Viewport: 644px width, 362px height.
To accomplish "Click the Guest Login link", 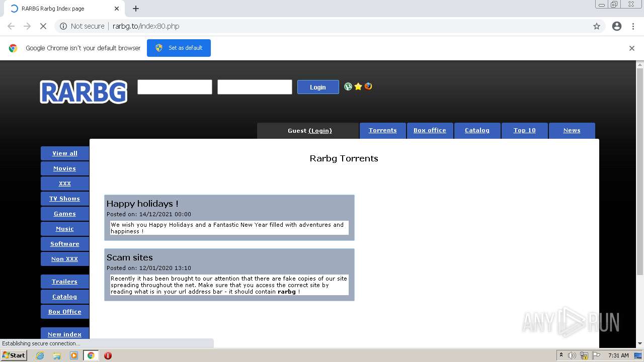I will point(320,131).
